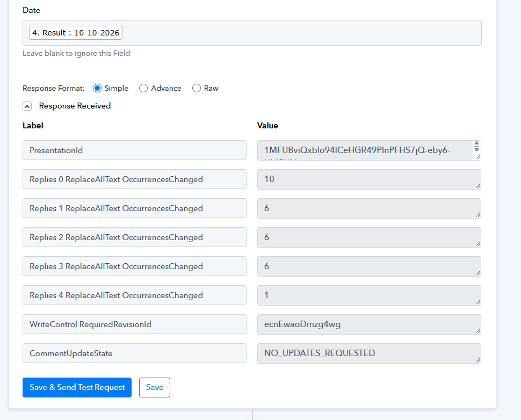Click the Replies 0 value showing 10
Screen dimensions: 521x420
click(369, 179)
